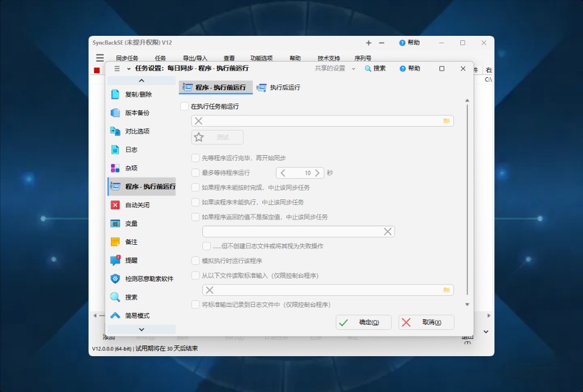Enable 在执行任务前运行 checkbox
Image resolution: width=583 pixels, height=392 pixels.
click(183, 106)
